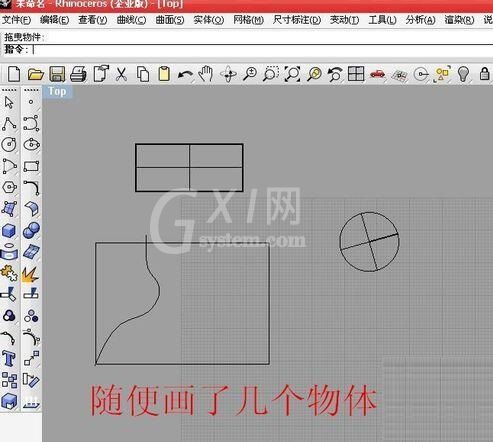This screenshot has height=442, width=493.
Task: Open the 编辑(E) menu
Action: (54, 20)
